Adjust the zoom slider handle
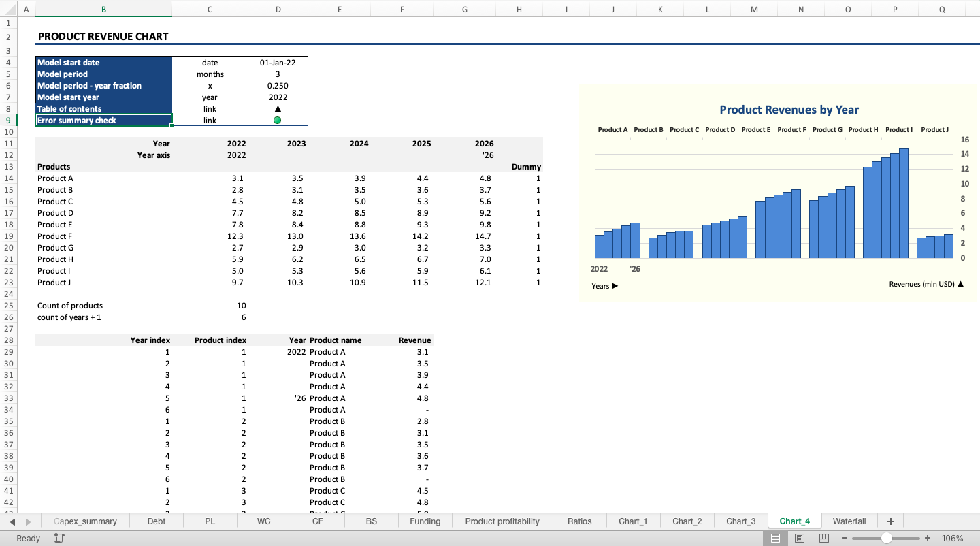Image resolution: width=980 pixels, height=546 pixels. tap(886, 539)
